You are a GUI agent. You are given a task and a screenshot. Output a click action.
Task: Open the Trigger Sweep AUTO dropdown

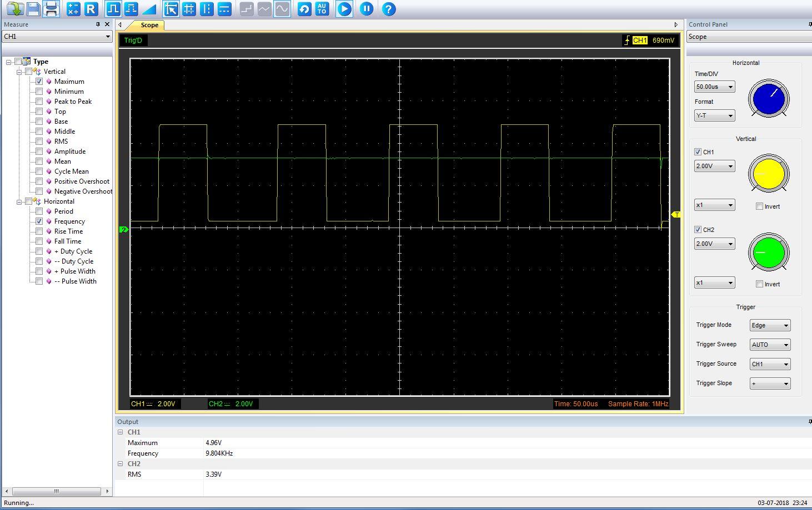[770, 345]
